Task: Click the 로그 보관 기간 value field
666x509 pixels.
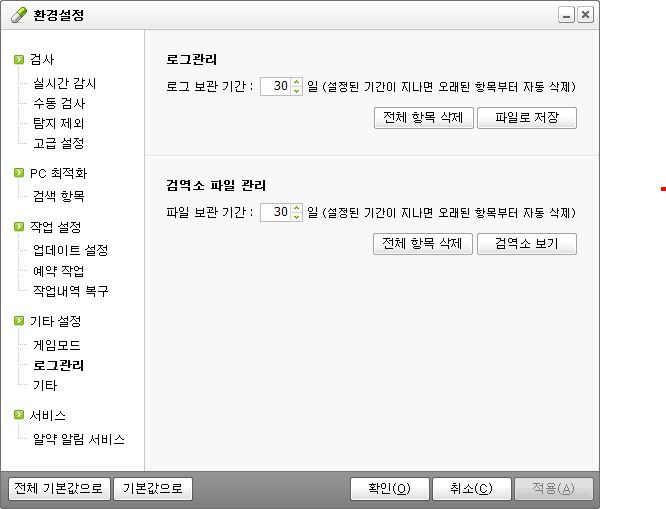Action: [276, 86]
